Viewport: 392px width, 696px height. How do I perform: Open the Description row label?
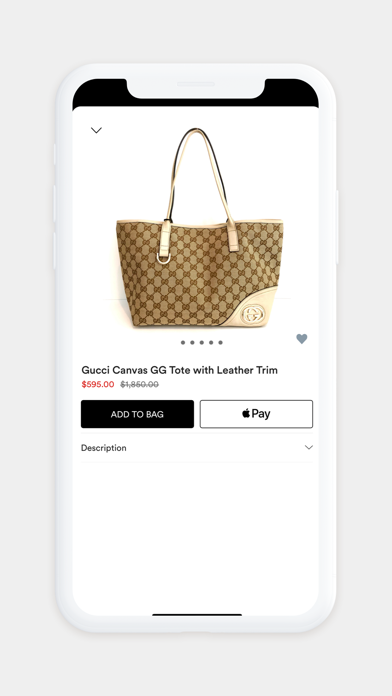103,448
